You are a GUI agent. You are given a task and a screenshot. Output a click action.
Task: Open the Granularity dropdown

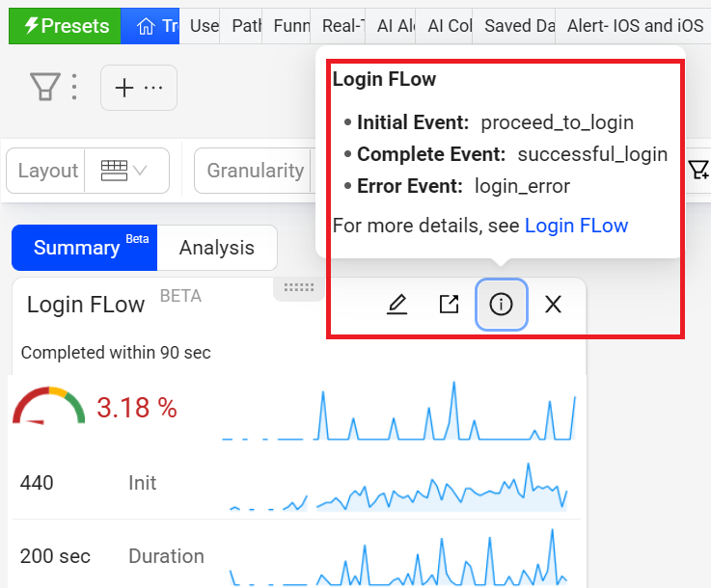pyautogui.click(x=255, y=171)
